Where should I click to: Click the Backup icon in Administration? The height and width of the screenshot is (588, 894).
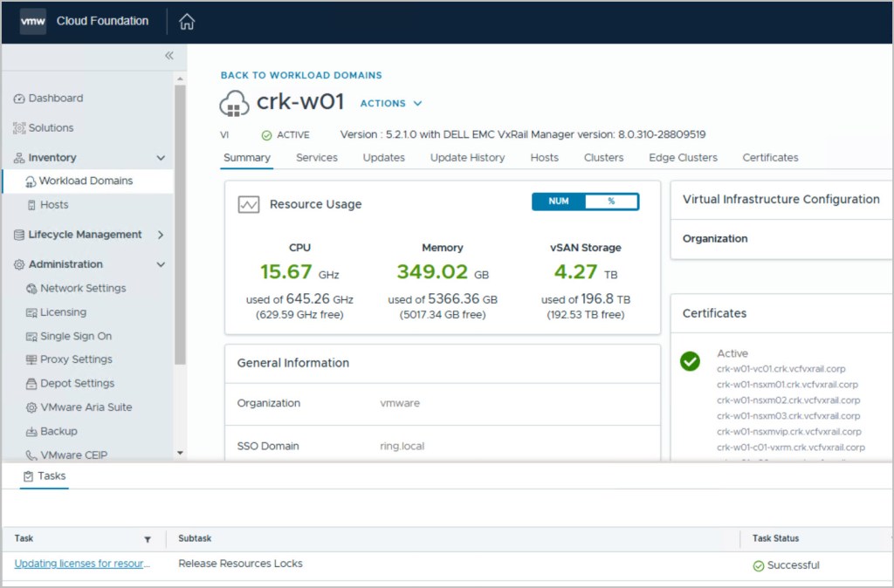tap(31, 432)
